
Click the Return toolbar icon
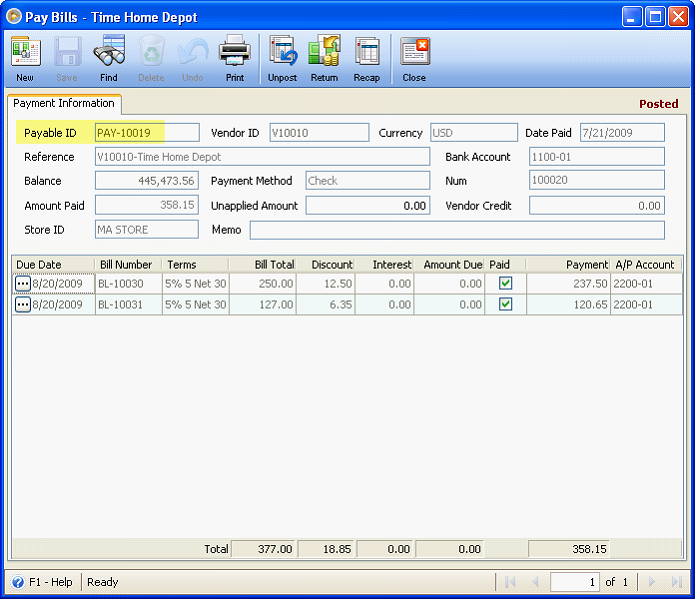coord(324,58)
